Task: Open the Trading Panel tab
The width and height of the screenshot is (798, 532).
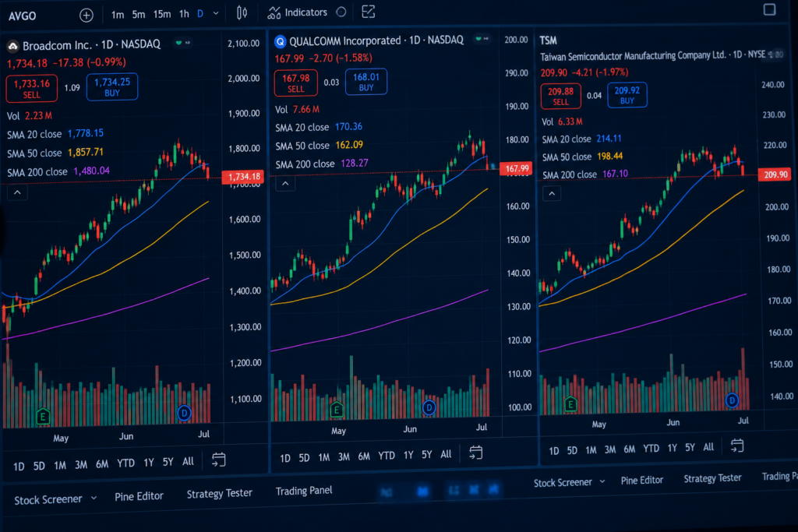Action: 304,491
